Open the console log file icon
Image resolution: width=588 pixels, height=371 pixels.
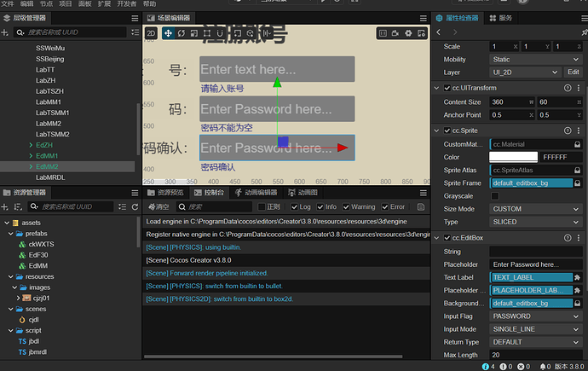[421, 206]
